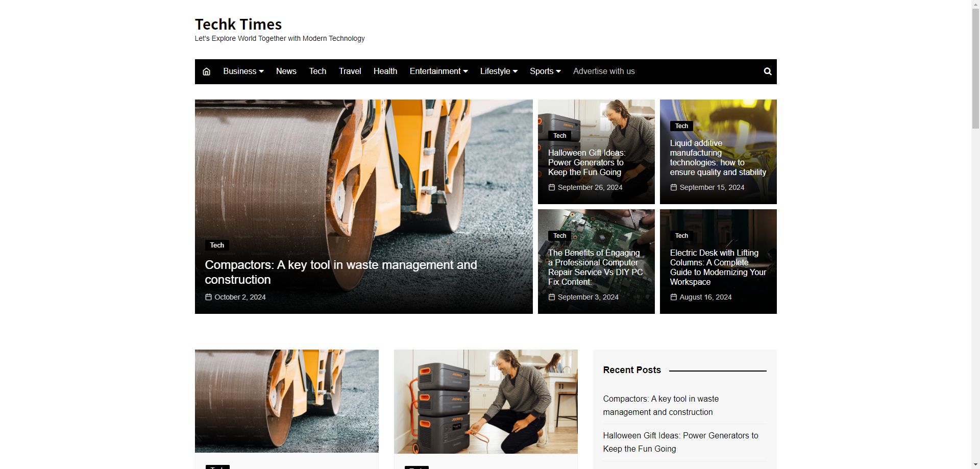The width and height of the screenshot is (980, 469).
Task: Expand the Sports dropdown arrow
Action: tap(558, 71)
